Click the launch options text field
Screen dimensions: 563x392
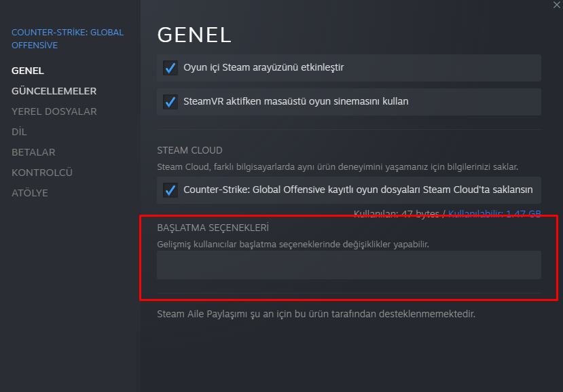[x=348, y=265]
